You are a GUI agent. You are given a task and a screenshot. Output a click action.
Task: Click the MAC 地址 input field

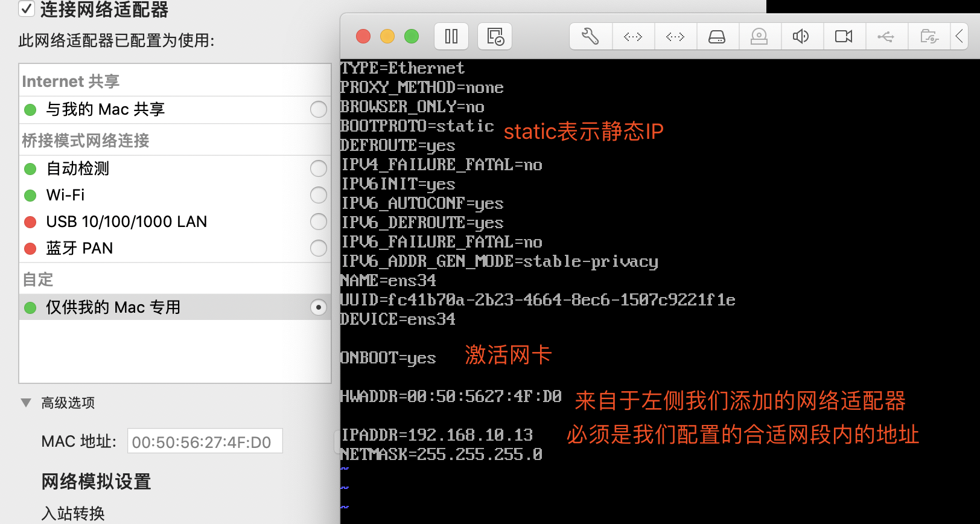pyautogui.click(x=205, y=441)
